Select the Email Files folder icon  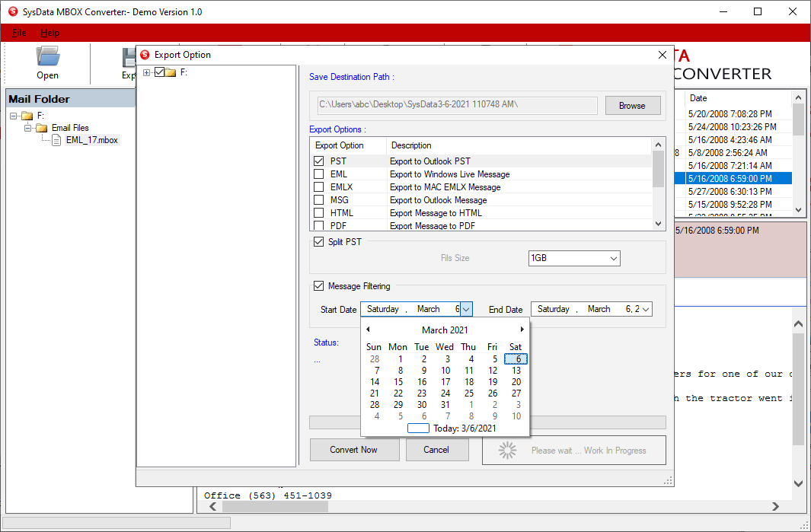[41, 128]
